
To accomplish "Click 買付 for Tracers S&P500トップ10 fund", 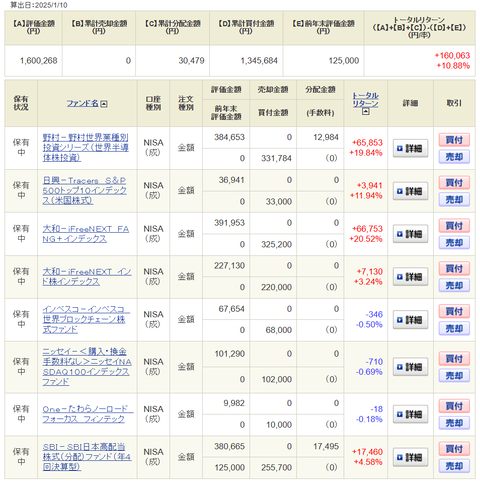I will click(x=454, y=183).
